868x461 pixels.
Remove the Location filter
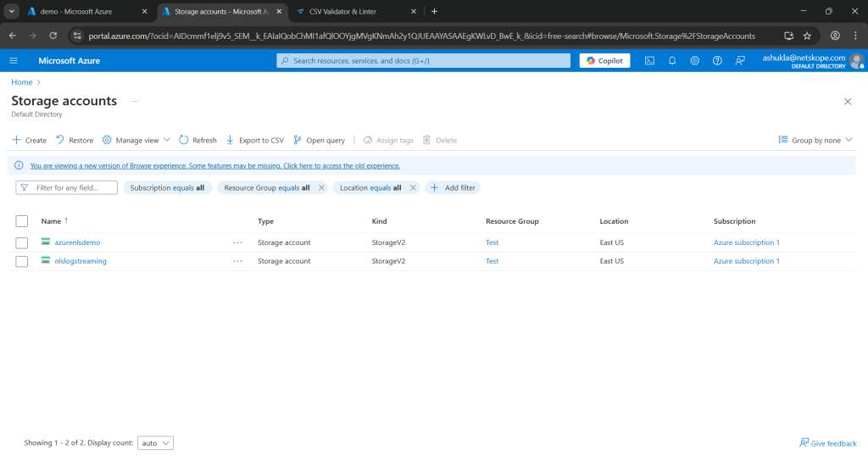(413, 188)
